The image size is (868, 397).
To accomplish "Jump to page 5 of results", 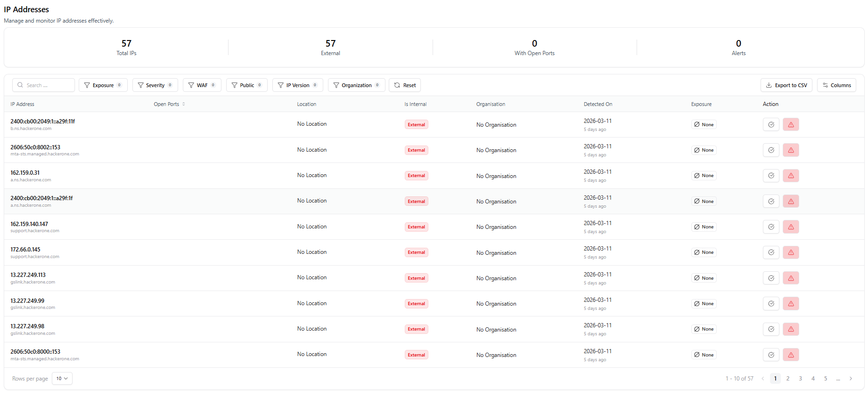I will point(826,379).
